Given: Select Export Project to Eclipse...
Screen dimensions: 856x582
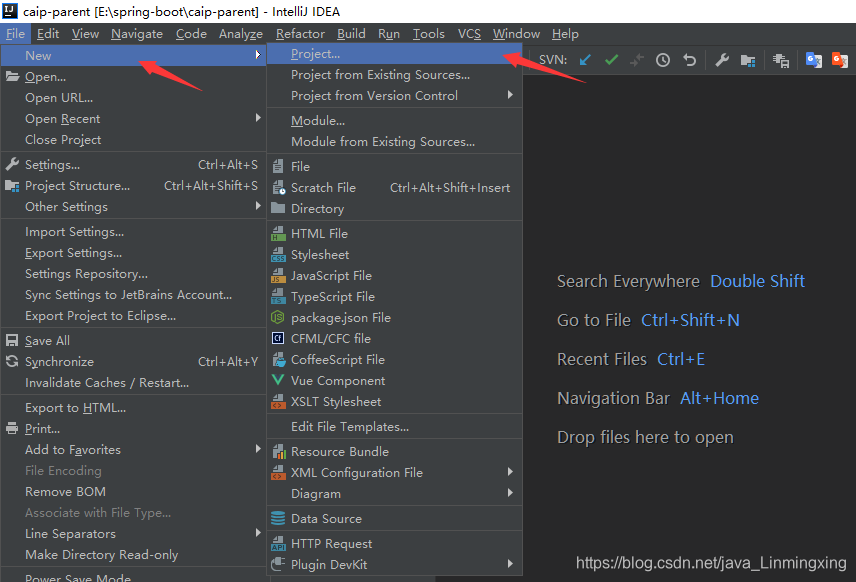Looking at the screenshot, I should pyautogui.click(x=133, y=316).
